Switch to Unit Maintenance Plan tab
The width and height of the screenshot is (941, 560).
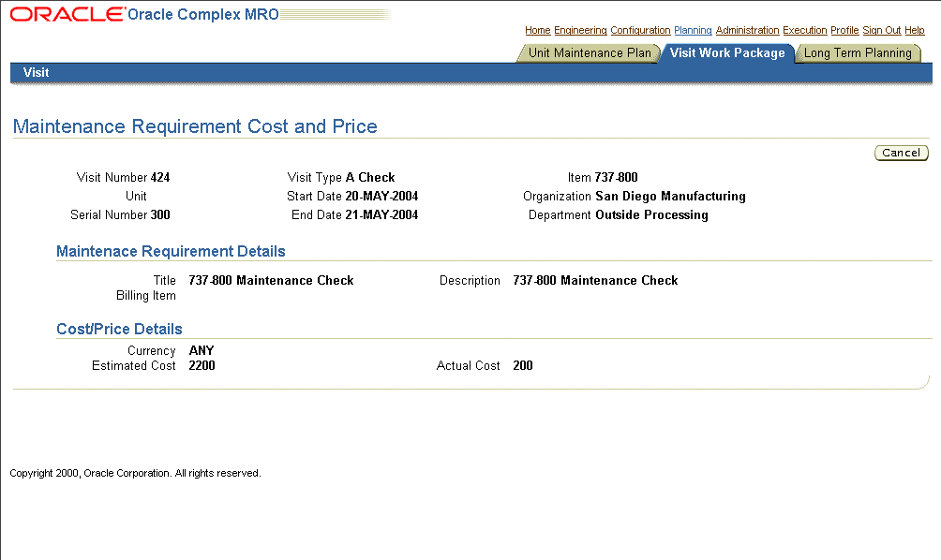[590, 52]
